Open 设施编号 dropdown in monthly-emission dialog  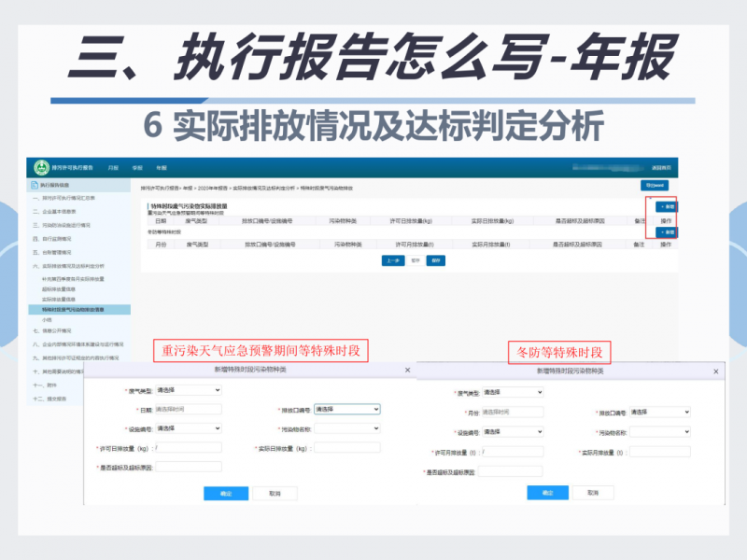pos(513,432)
